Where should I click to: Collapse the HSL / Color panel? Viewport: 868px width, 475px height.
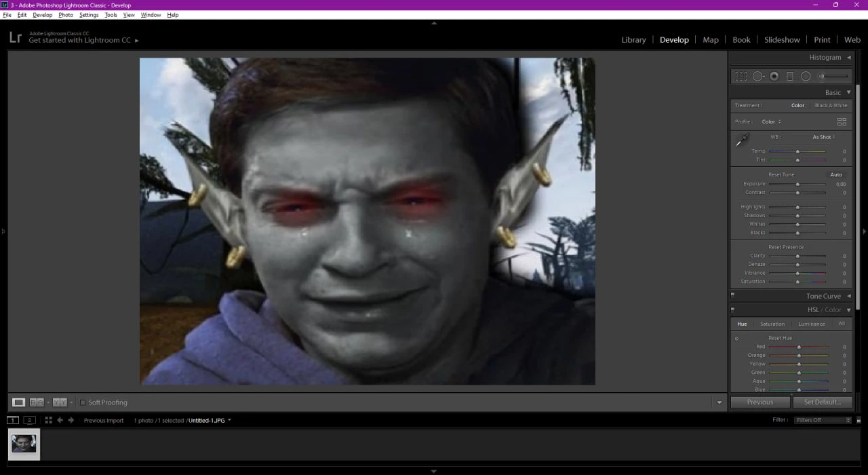click(x=848, y=310)
